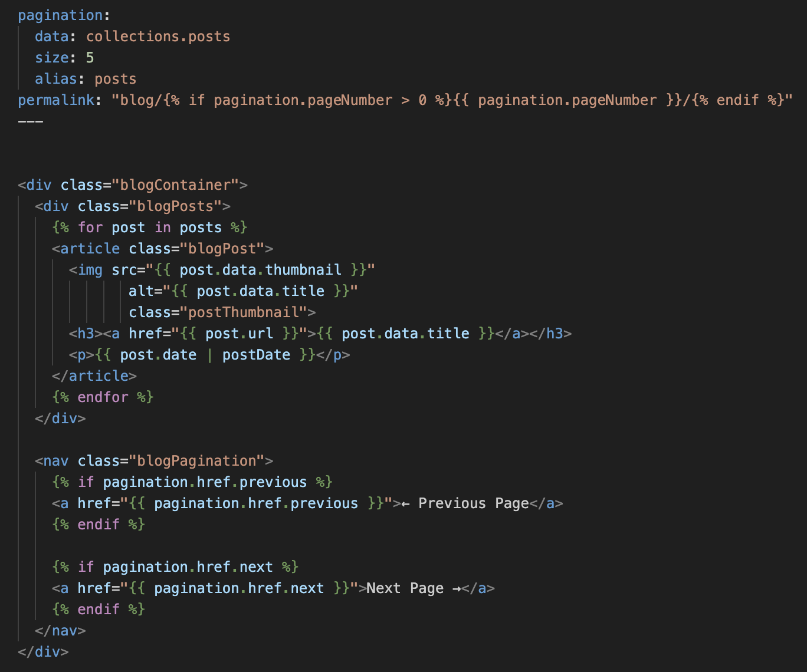Click "post.url" inside the h3 link href
This screenshot has width=807, height=672.
coord(239,334)
